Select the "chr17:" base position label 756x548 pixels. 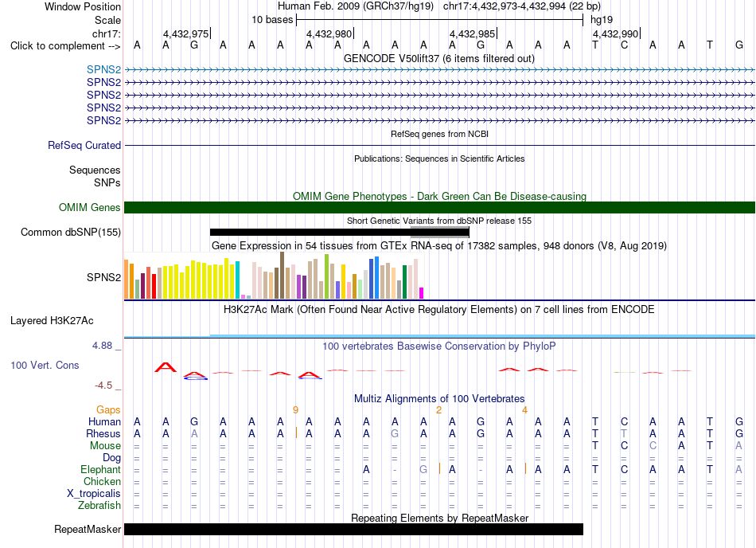106,33
